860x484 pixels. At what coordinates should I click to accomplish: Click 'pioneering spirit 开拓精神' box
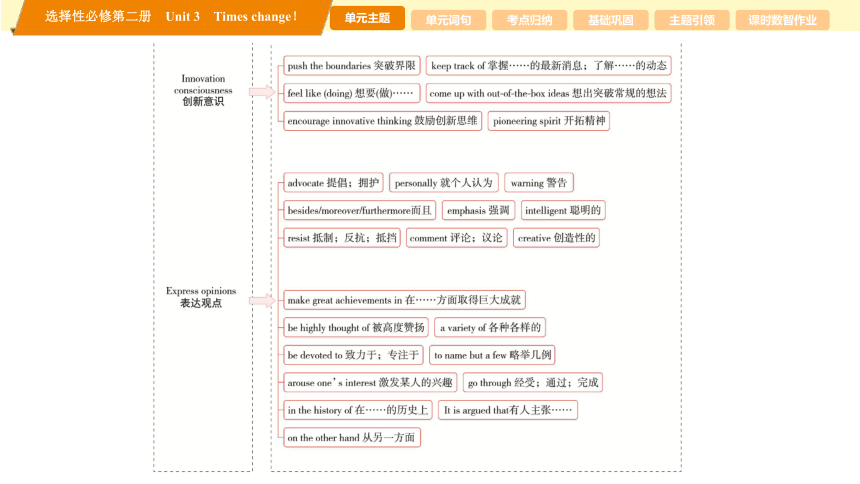click(548, 121)
